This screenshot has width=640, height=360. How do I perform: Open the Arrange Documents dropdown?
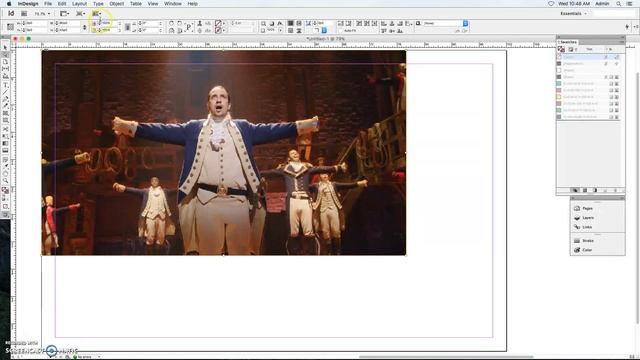pos(97,13)
